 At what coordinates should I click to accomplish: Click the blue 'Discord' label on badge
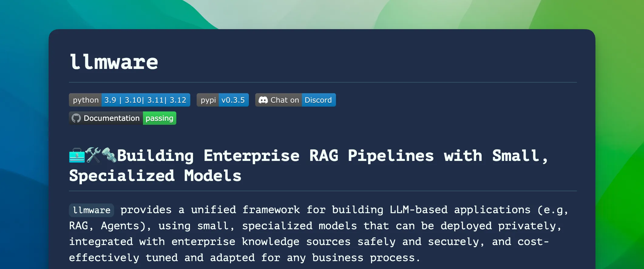point(318,100)
